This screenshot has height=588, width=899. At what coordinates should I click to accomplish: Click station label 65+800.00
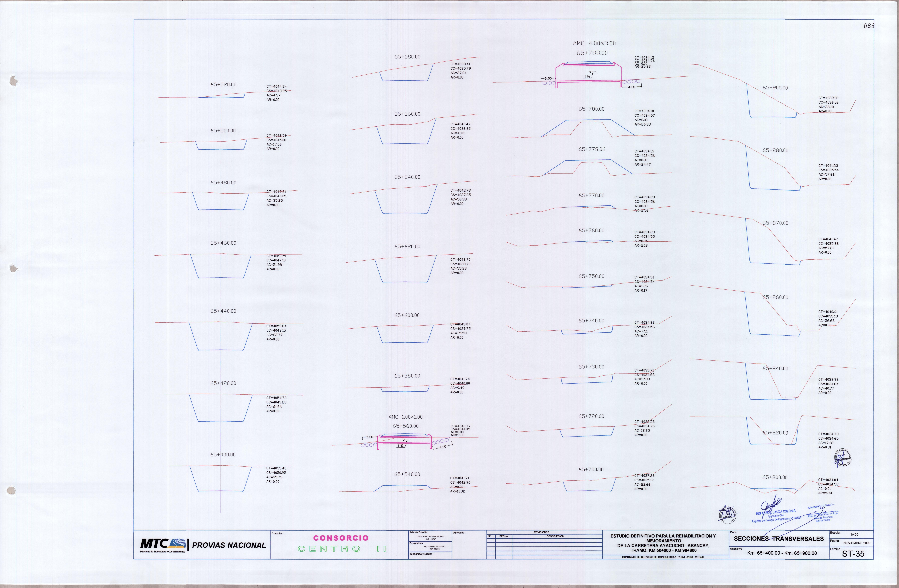point(775,477)
